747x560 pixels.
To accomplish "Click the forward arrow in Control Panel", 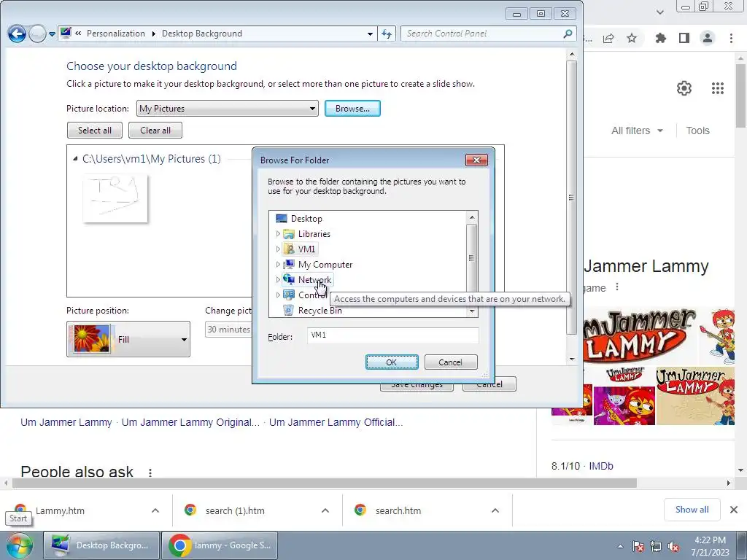I will coord(37,34).
